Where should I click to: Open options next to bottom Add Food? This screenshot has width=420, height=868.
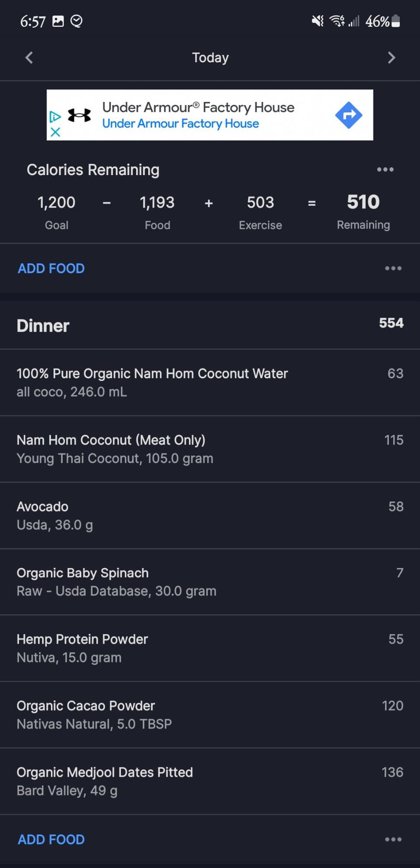tap(393, 839)
